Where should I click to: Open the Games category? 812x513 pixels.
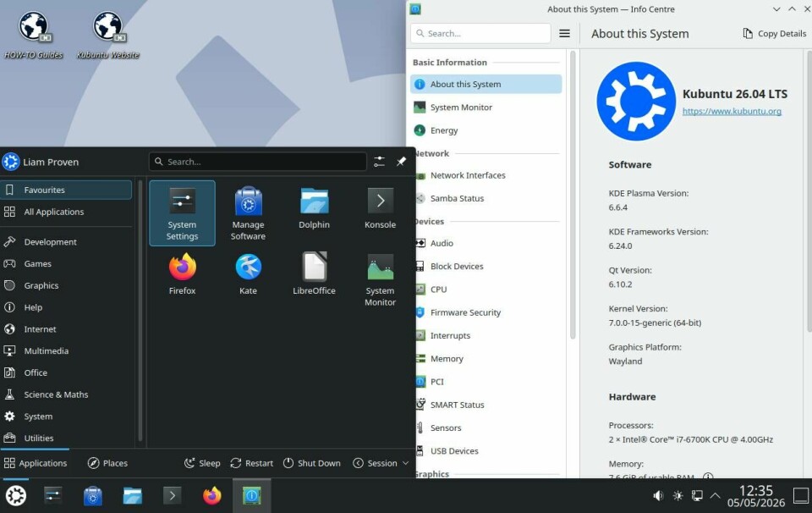(x=66, y=263)
